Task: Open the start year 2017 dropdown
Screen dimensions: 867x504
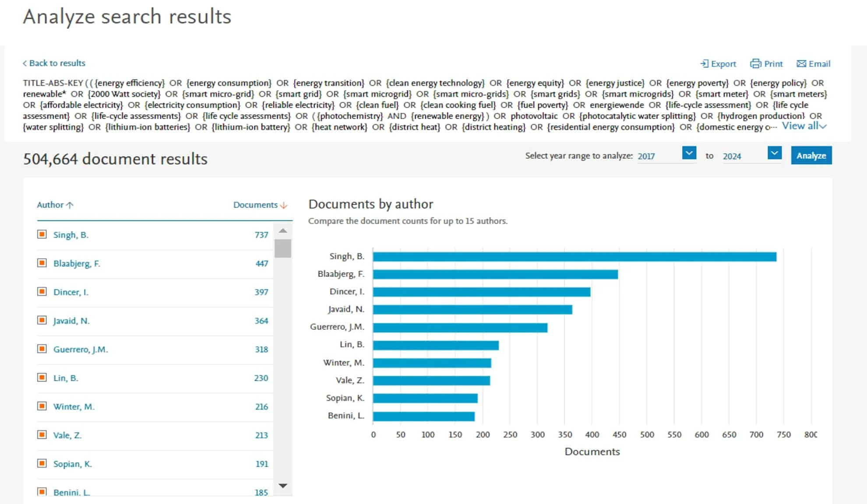Action: coord(688,154)
